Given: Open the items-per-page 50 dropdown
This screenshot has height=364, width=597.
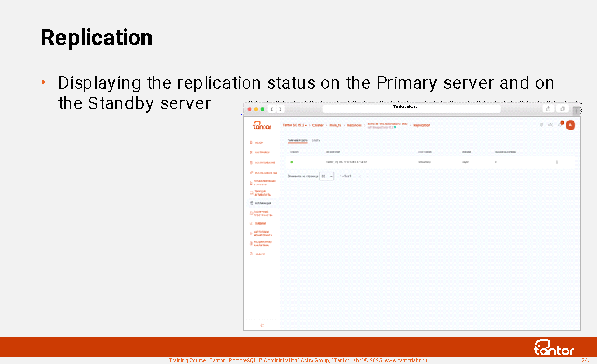Looking at the screenshot, I should 326,176.
